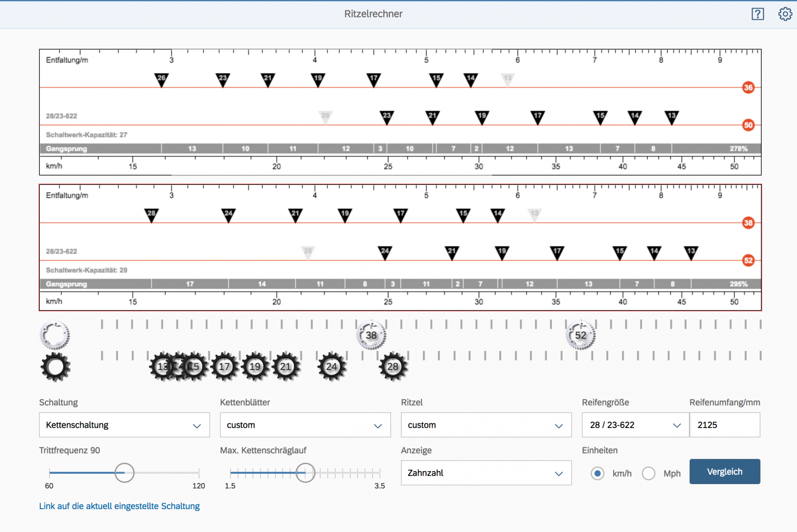Viewport: 797px width, 532px height.
Task: Select the 52-tooth chainring gear
Action: 580,335
